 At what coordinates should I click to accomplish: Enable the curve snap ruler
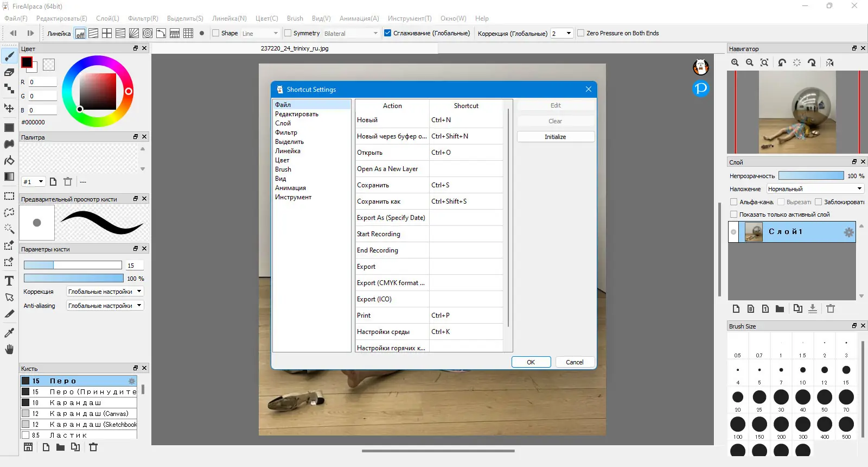coord(161,33)
